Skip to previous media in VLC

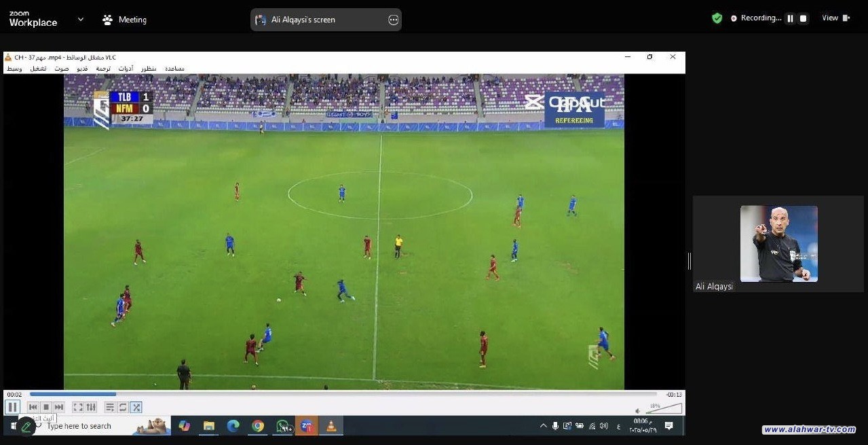click(x=33, y=407)
